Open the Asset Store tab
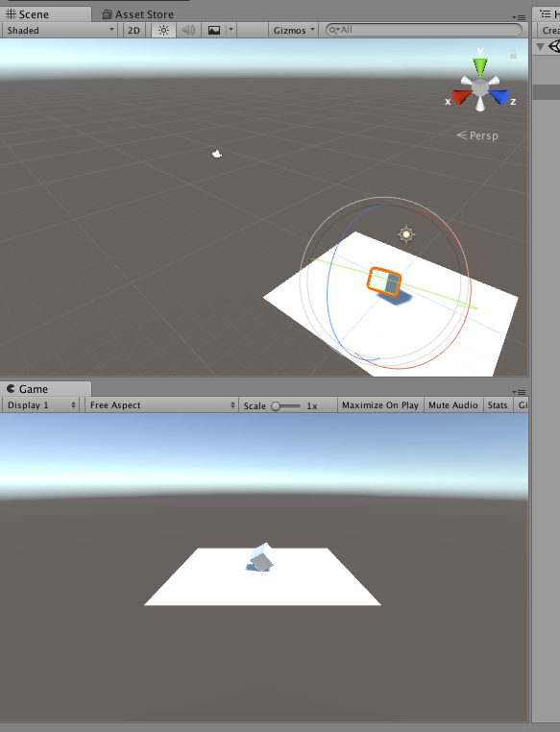Image resolution: width=560 pixels, height=732 pixels. (138, 14)
